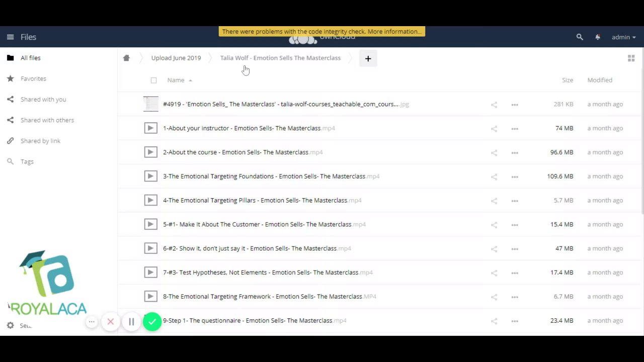Image resolution: width=644 pixels, height=362 pixels.
Task: Open the hamburger app menu
Action: coord(10,37)
